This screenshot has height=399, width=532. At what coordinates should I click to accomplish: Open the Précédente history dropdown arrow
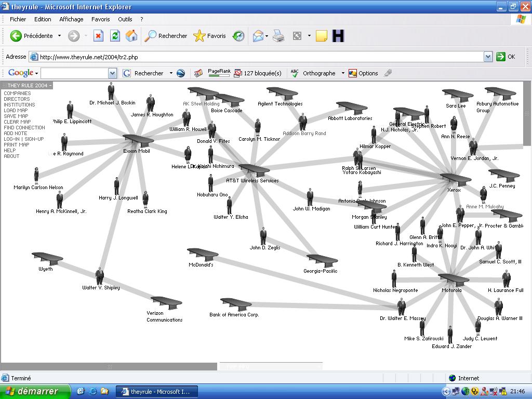[59, 36]
